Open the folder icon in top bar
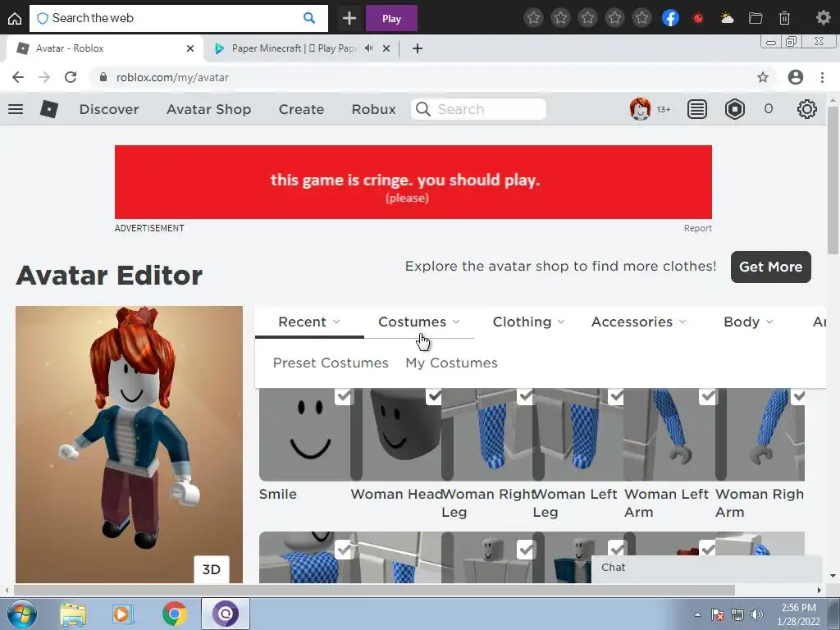Viewport: 840px width, 630px height. click(756, 19)
